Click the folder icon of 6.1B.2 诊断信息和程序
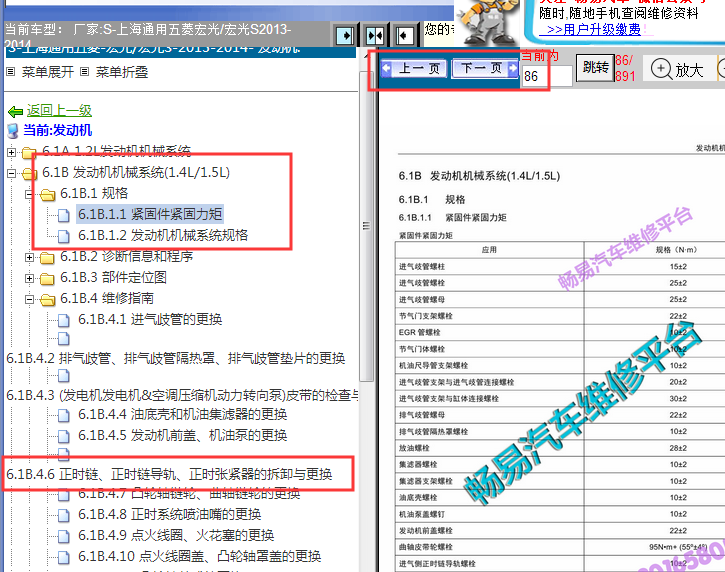This screenshot has width=725, height=572. coord(47,257)
